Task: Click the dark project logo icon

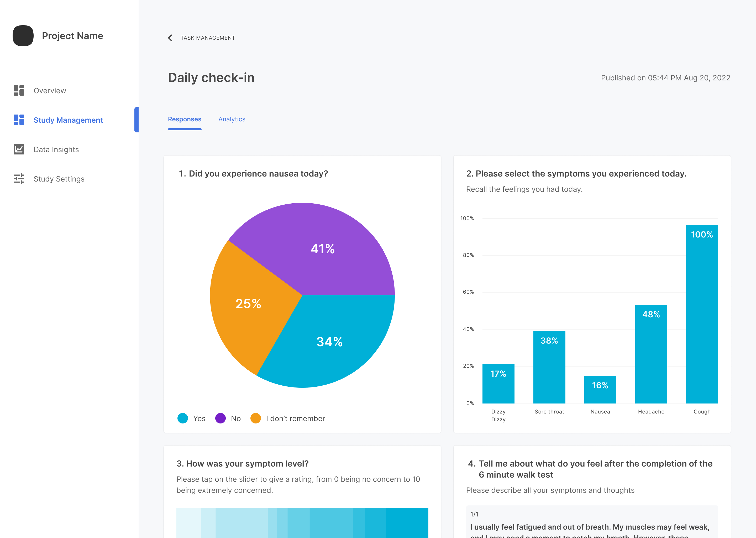Action: click(23, 36)
